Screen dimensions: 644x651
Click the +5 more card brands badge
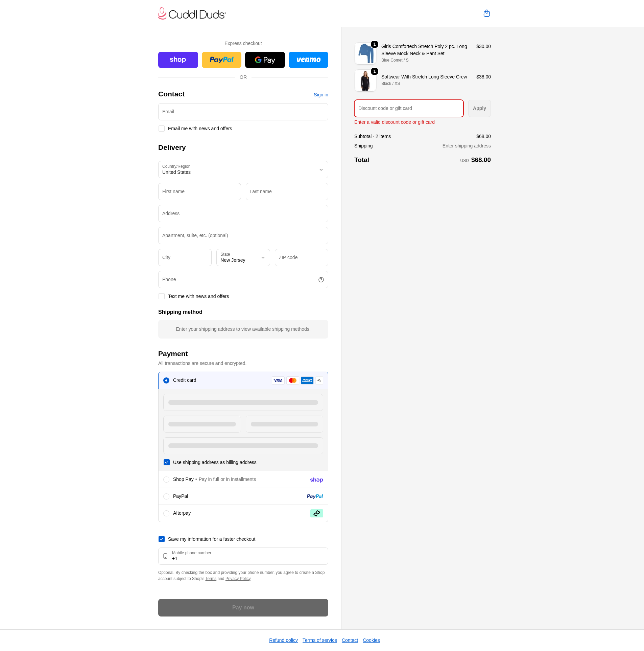[319, 380]
